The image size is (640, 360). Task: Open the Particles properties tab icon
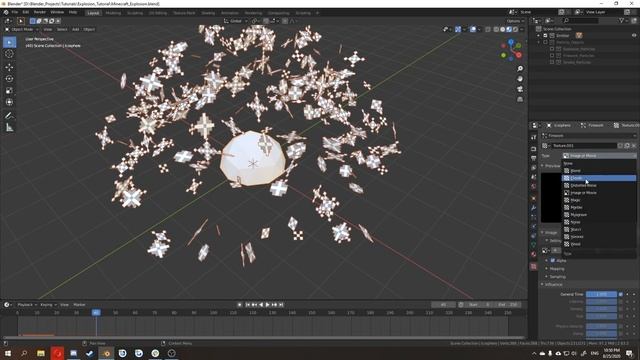click(x=533, y=217)
